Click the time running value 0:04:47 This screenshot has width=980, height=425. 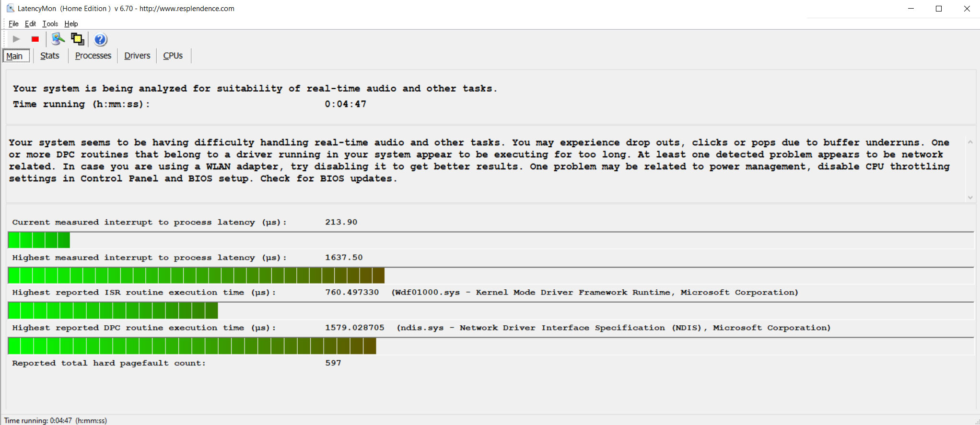point(345,104)
